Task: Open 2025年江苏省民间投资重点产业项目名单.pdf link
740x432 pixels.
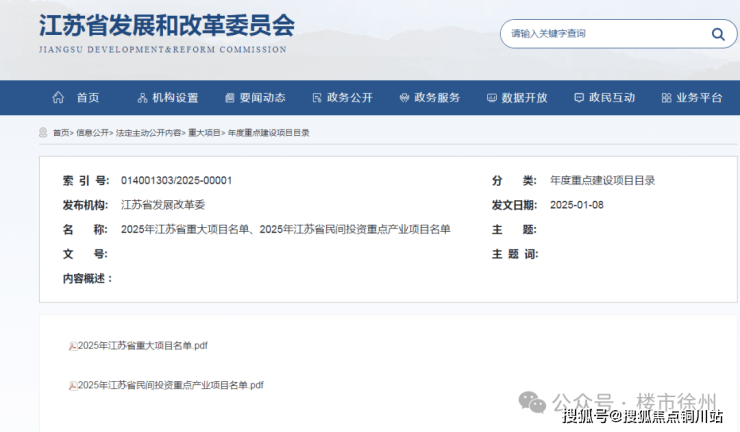Action: pyautogui.click(x=170, y=385)
